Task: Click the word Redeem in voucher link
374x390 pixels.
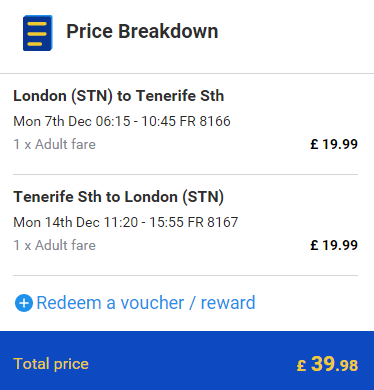Action: 69,303
